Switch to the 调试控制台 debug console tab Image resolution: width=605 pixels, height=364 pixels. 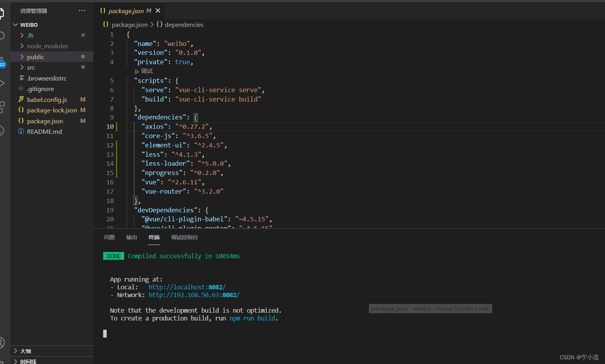click(185, 237)
